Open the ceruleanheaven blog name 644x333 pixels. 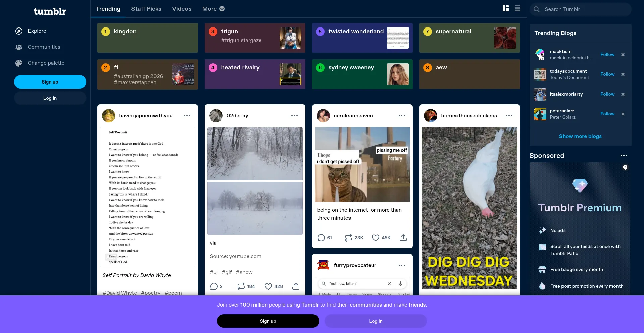coord(353,116)
